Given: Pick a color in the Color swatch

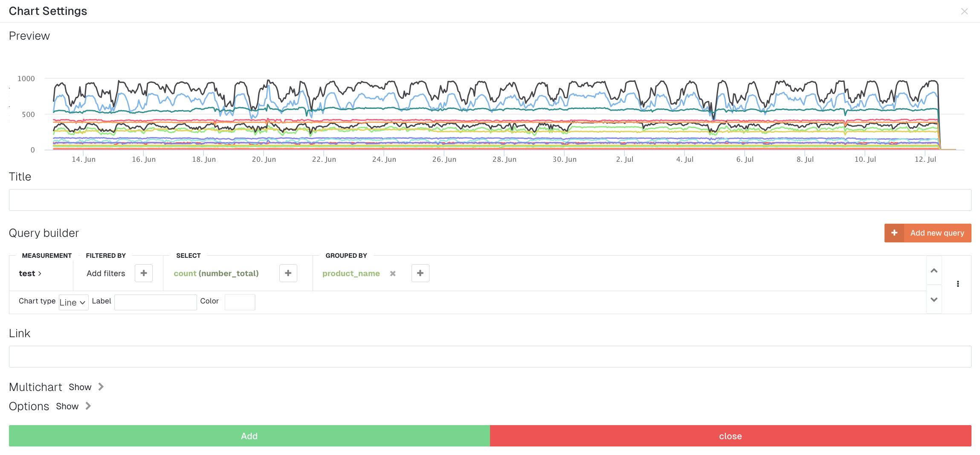Looking at the screenshot, I should tap(240, 302).
